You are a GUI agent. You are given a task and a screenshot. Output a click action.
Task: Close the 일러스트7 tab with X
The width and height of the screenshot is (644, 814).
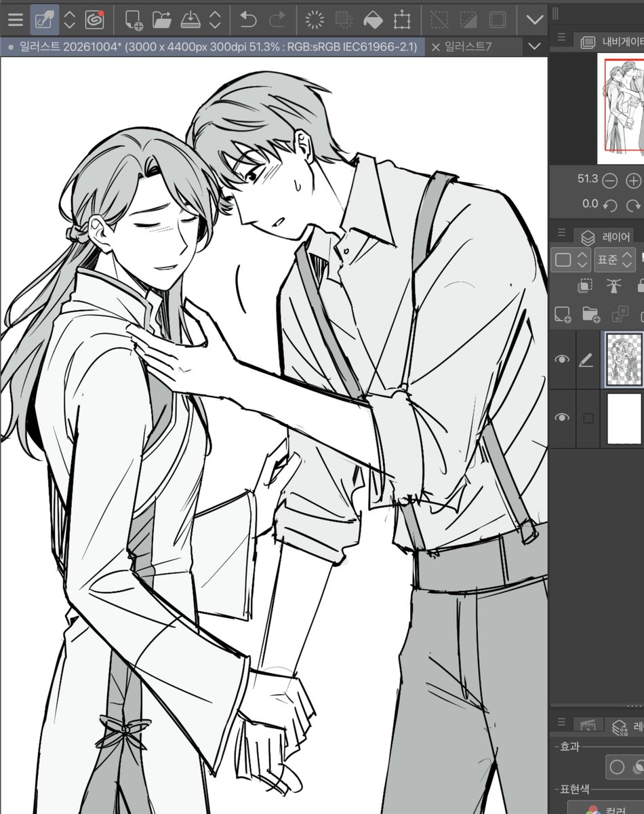coord(435,46)
